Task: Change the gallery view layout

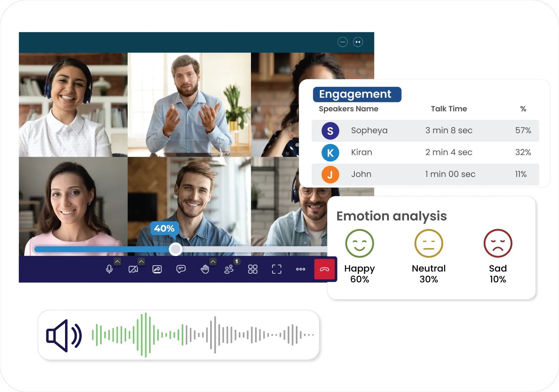Action: pos(253,269)
